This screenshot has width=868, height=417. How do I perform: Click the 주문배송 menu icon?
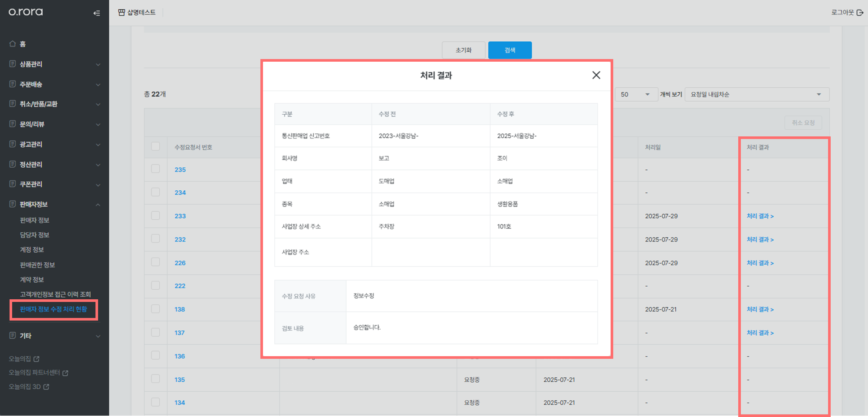(13, 84)
